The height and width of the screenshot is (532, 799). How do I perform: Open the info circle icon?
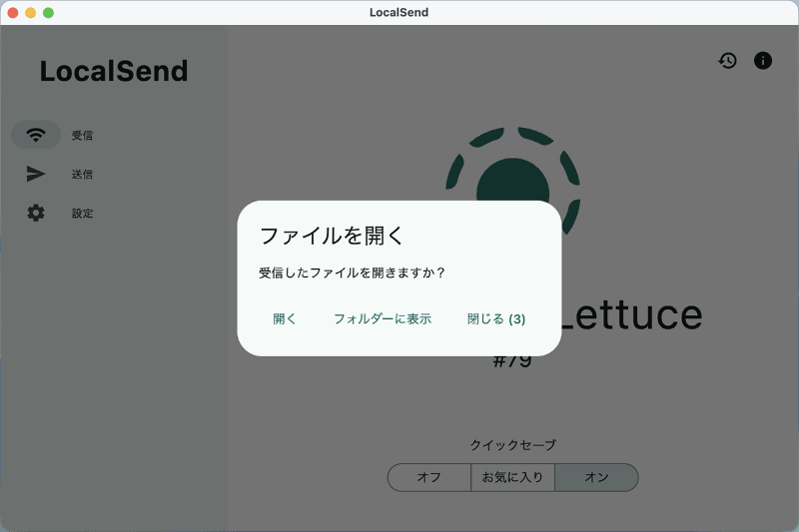pos(763,61)
